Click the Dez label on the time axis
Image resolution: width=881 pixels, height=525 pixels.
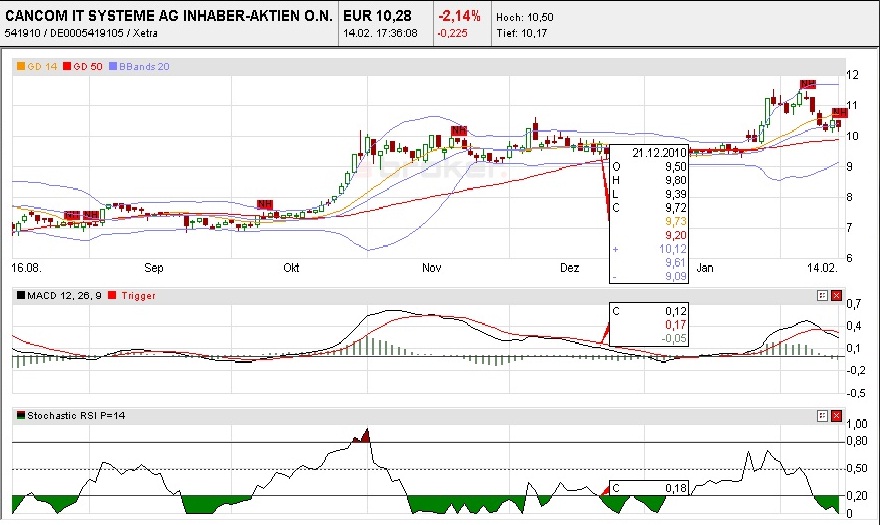pos(569,268)
